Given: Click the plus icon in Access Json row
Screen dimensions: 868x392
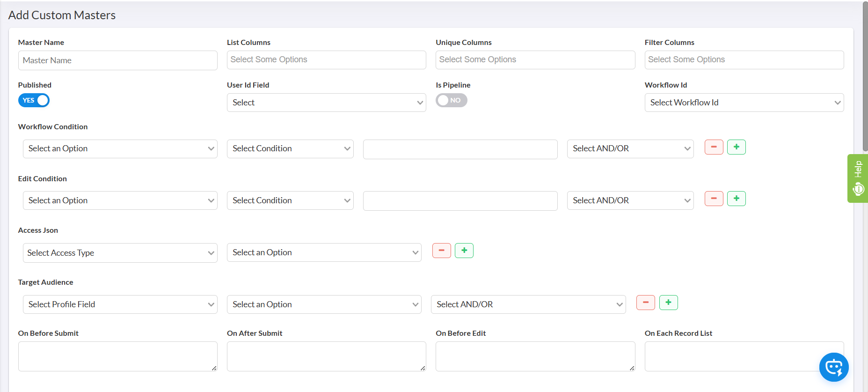Looking at the screenshot, I should tap(464, 251).
